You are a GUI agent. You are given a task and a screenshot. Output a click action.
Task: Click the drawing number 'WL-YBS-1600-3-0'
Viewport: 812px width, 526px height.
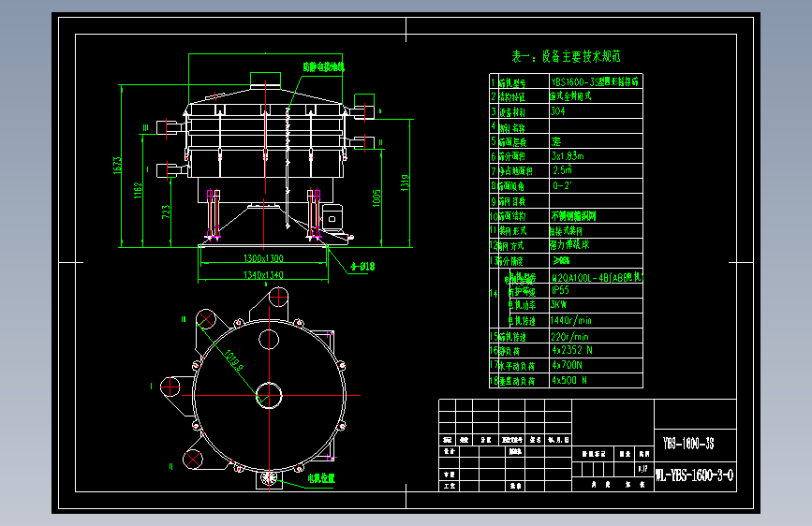[695, 475]
